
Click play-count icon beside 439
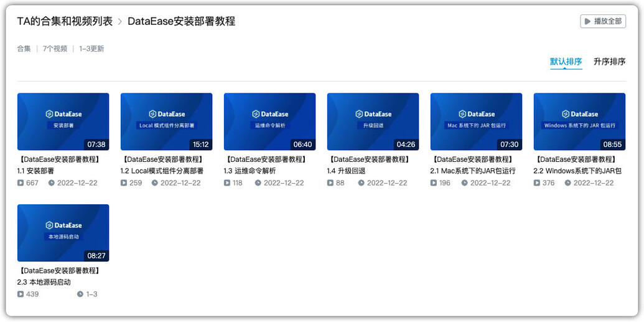21,294
